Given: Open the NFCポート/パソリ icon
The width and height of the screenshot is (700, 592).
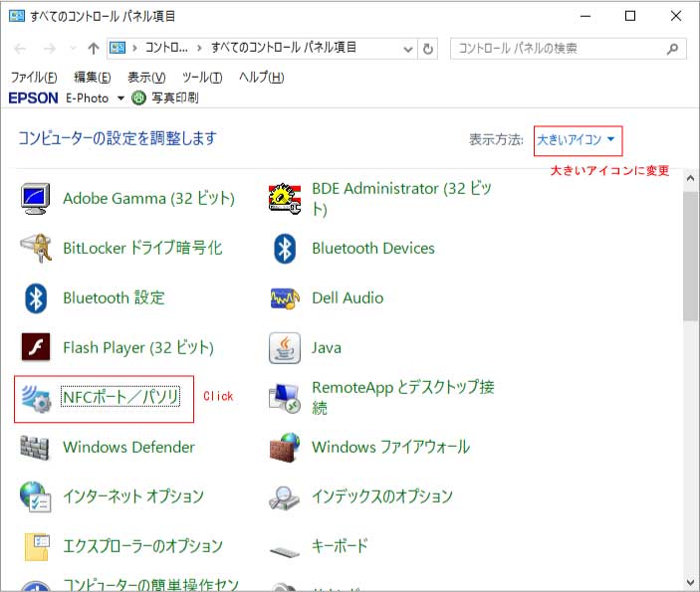Looking at the screenshot, I should [36, 398].
